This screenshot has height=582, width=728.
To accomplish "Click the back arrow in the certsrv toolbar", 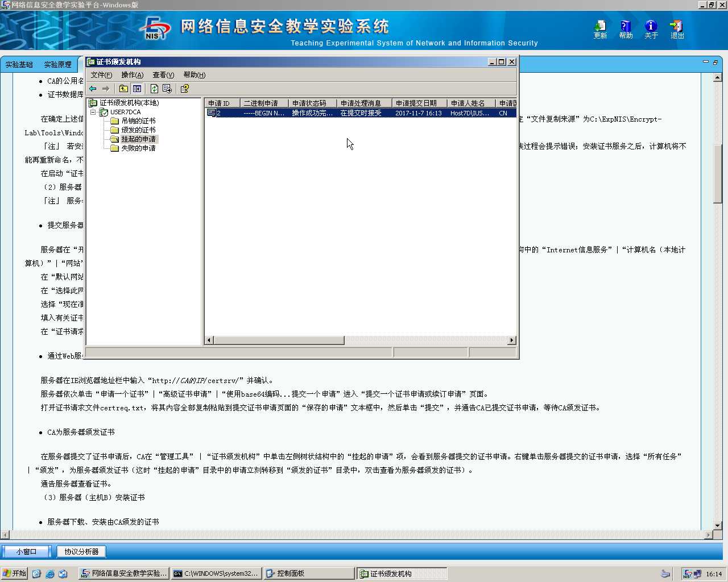I will coord(93,89).
